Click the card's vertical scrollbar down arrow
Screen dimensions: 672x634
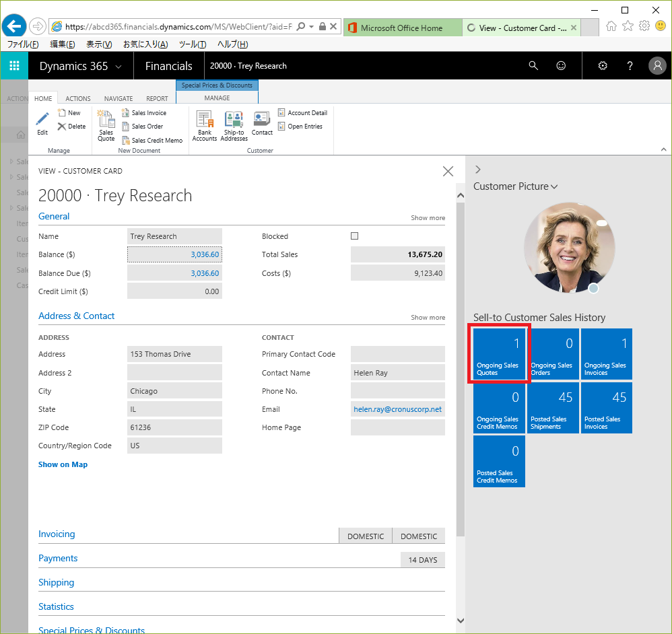click(461, 620)
